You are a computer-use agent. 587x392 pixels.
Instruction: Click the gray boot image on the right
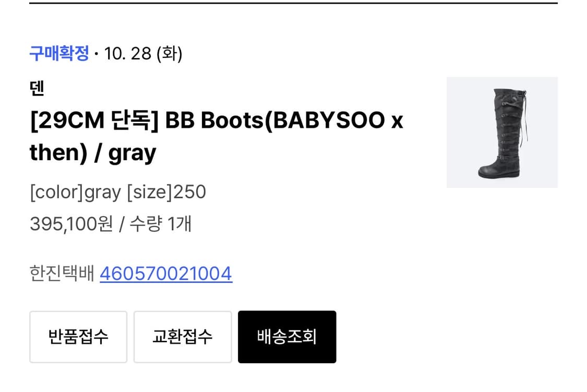point(502,132)
